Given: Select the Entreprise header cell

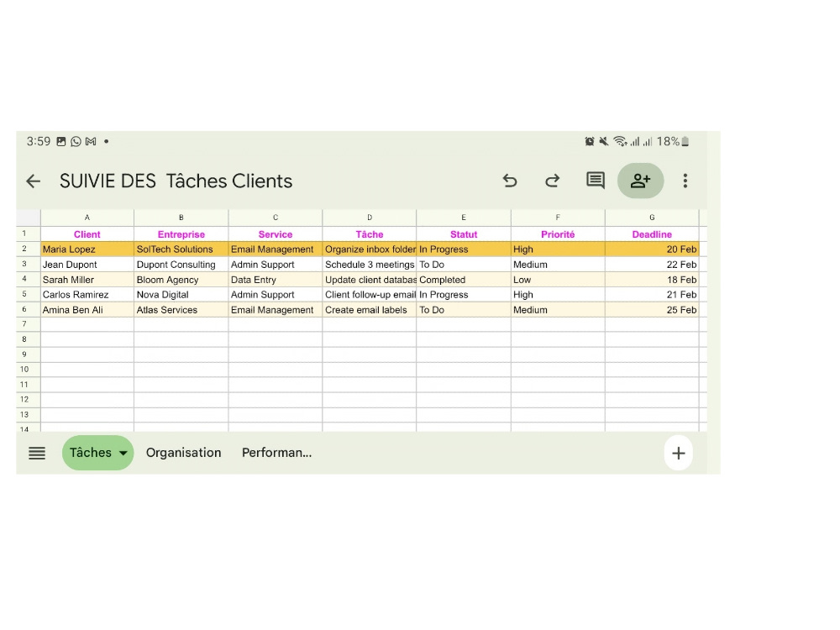Looking at the screenshot, I should pos(181,234).
